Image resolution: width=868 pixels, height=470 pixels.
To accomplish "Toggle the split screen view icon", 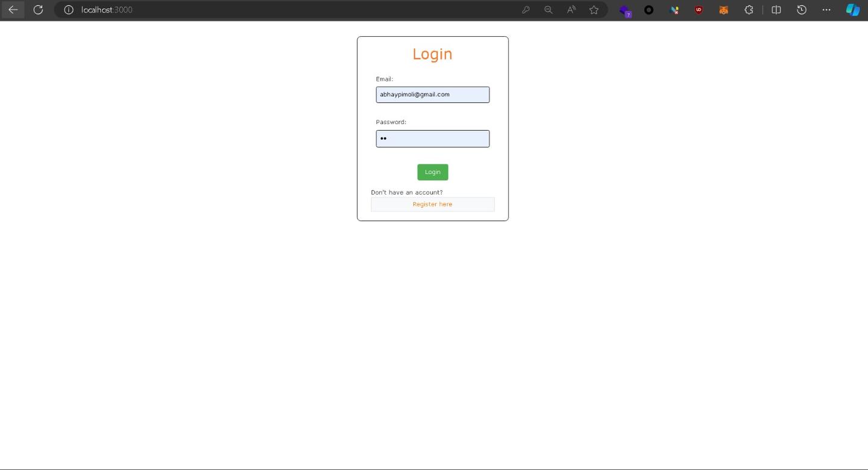I will pyautogui.click(x=776, y=10).
